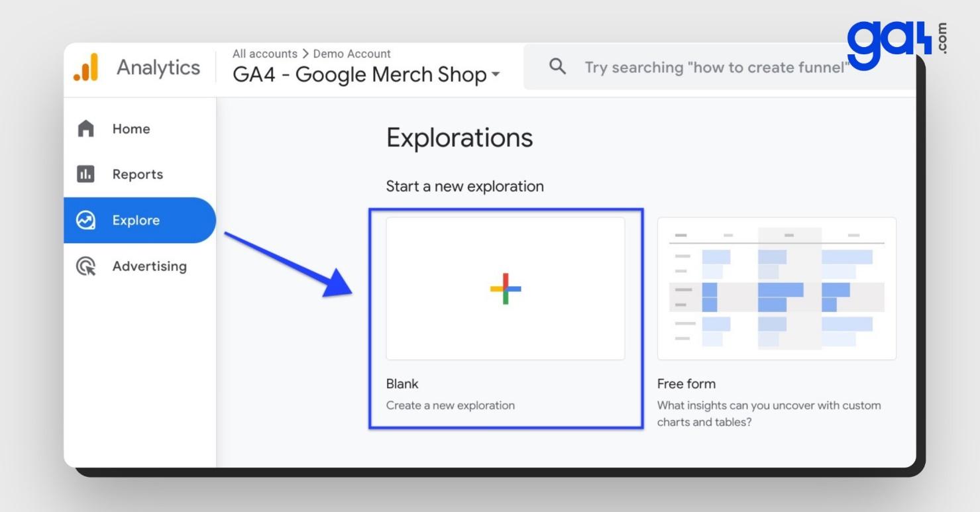The width and height of the screenshot is (980, 512).
Task: Click the Advertising cursor target icon
Action: pos(86,266)
